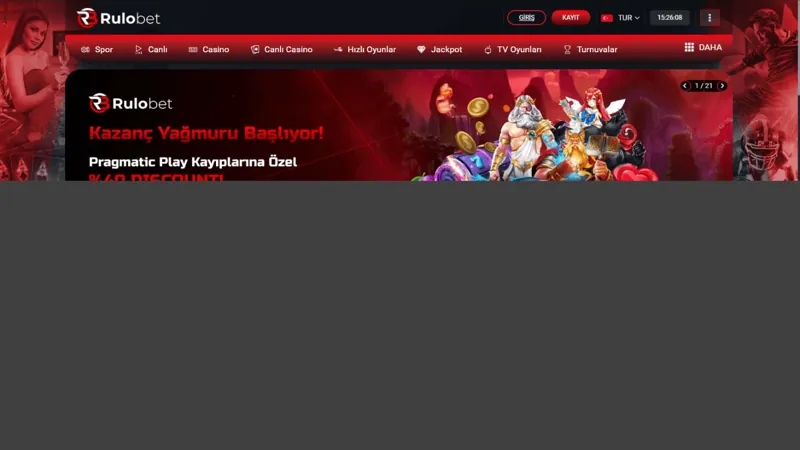
Task: Click the Rulobet logo in header
Action: point(118,18)
